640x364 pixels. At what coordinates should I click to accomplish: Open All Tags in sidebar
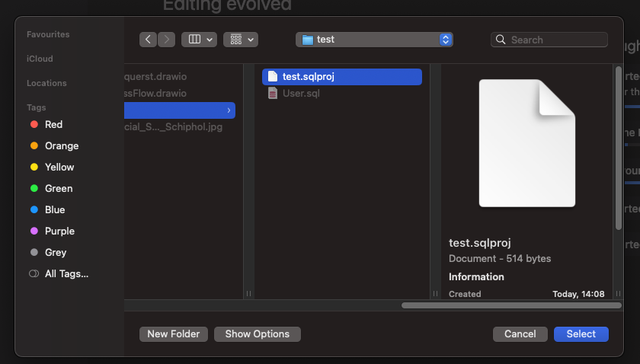click(66, 273)
